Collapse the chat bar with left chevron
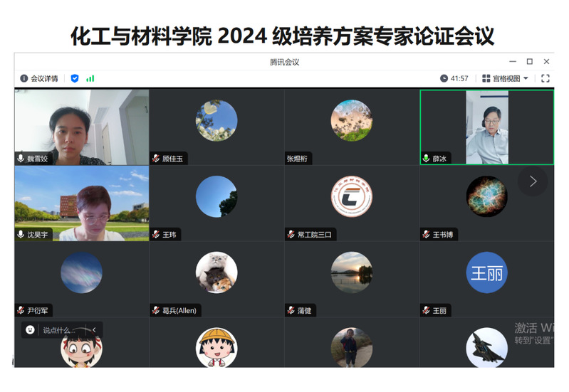The image size is (569, 392). 94,329
